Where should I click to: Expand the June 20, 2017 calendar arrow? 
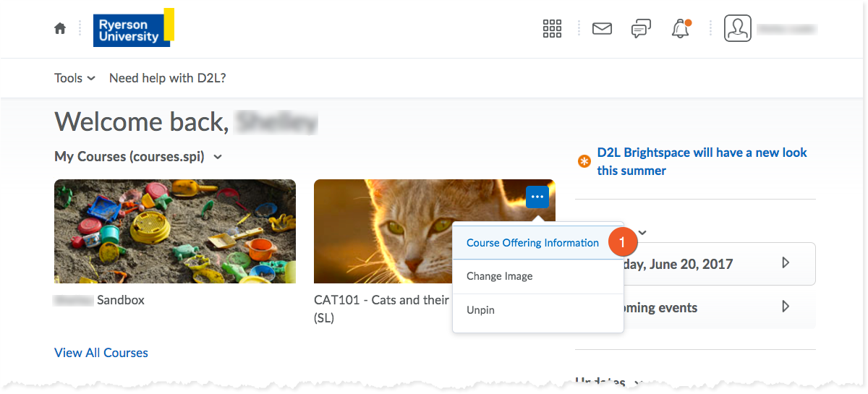pos(786,263)
